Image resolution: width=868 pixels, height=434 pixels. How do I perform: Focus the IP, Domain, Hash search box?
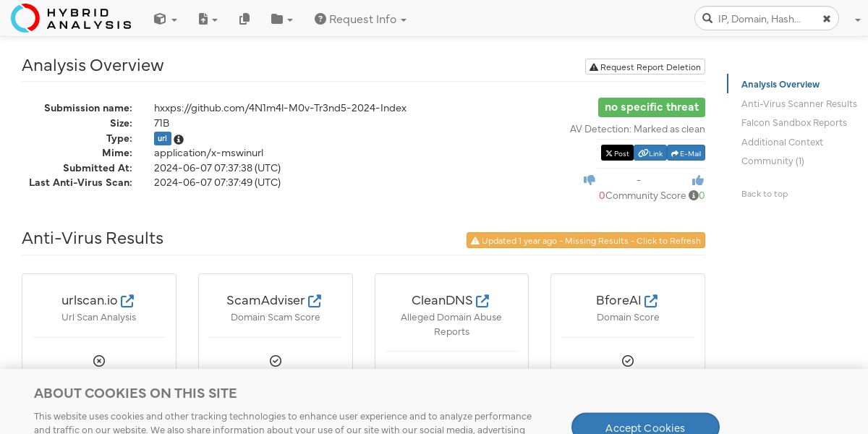(x=765, y=19)
